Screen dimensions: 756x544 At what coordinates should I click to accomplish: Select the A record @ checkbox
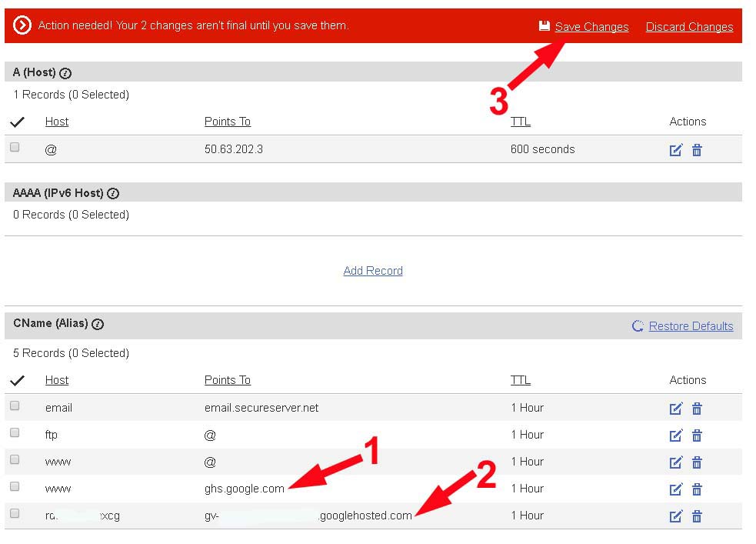[x=15, y=148]
